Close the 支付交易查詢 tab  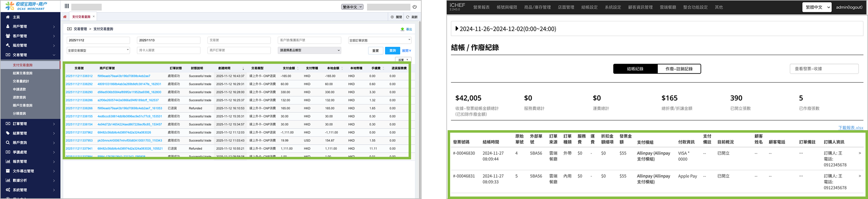click(x=94, y=16)
